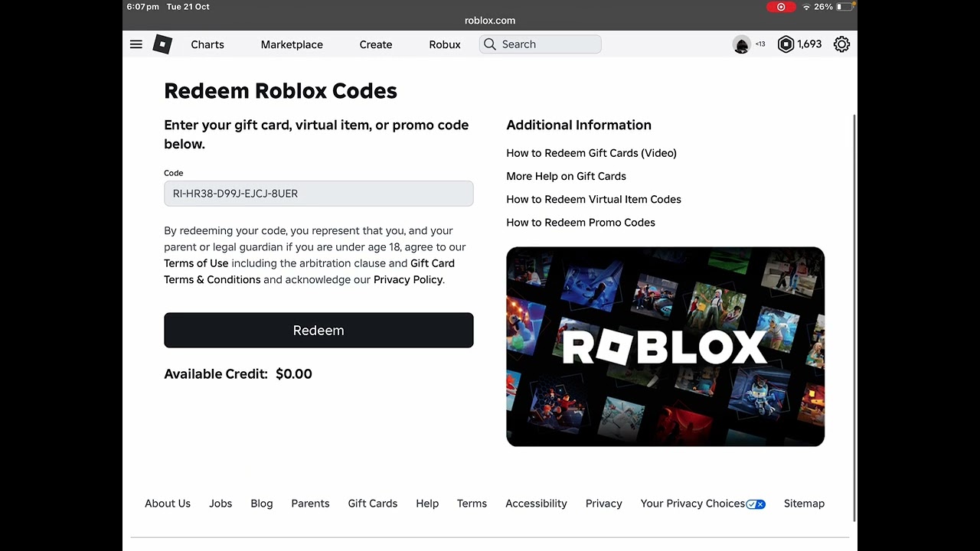This screenshot has width=980, height=551.
Task: Tap the battery status icon
Action: coord(844,7)
